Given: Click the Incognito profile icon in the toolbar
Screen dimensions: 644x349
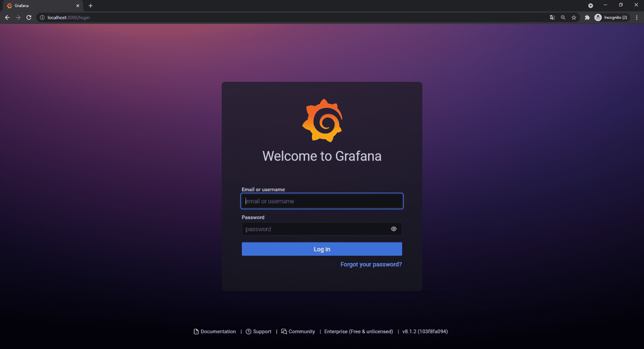Looking at the screenshot, I should point(598,18).
